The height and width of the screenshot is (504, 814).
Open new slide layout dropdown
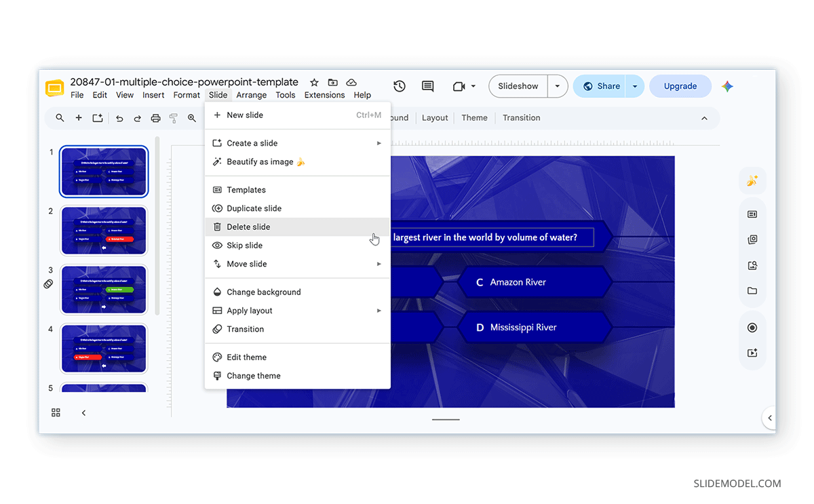click(x=97, y=118)
